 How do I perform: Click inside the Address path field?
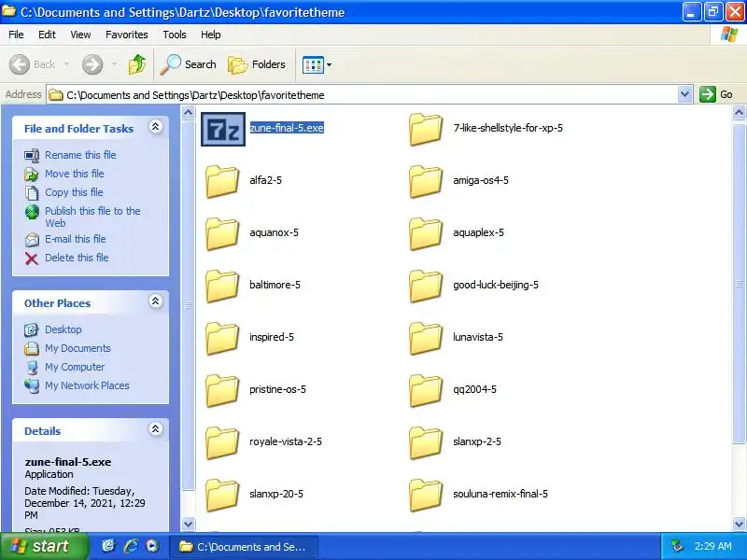362,95
